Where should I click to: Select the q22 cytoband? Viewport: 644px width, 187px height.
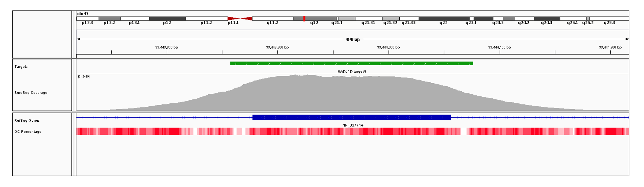444,18
